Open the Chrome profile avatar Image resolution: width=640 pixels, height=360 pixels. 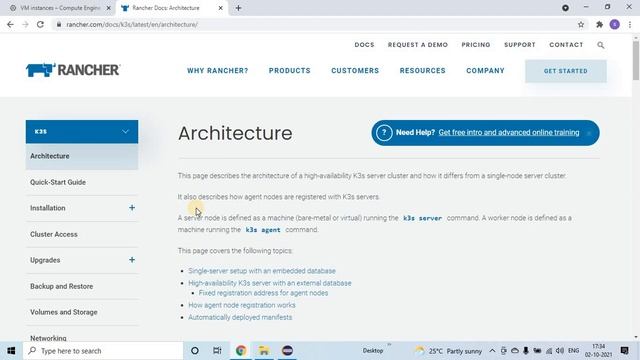point(615,24)
